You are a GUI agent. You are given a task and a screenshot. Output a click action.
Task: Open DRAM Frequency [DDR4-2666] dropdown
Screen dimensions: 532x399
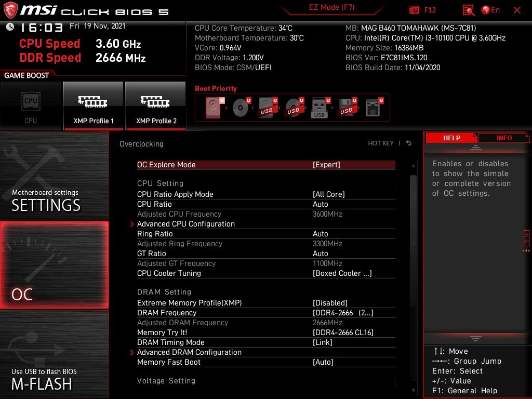click(343, 313)
